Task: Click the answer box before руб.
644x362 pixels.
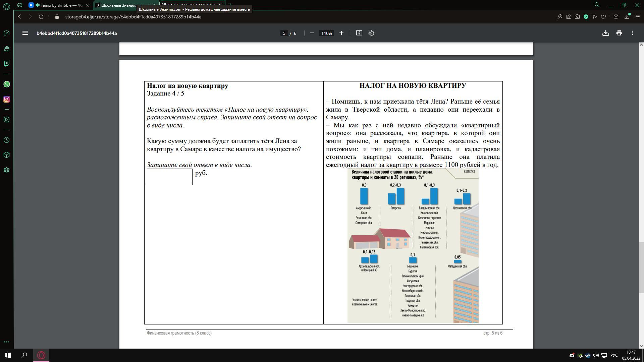Action: [170, 177]
